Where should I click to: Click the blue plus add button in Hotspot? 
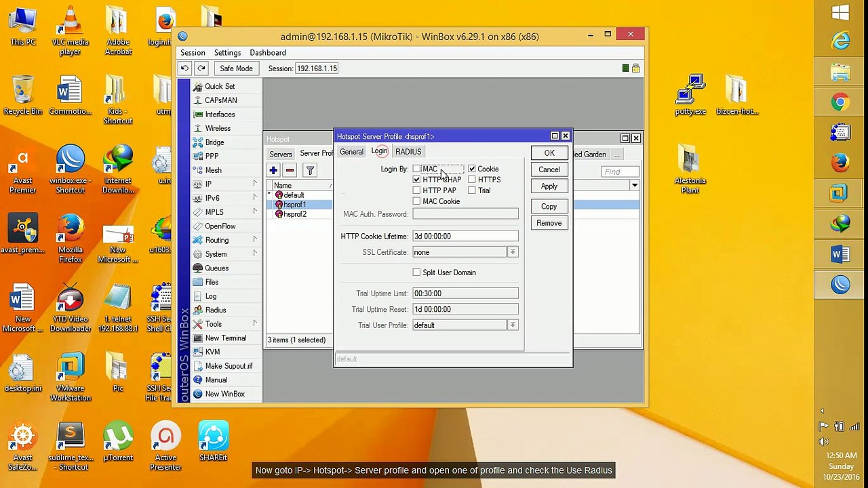[273, 171]
